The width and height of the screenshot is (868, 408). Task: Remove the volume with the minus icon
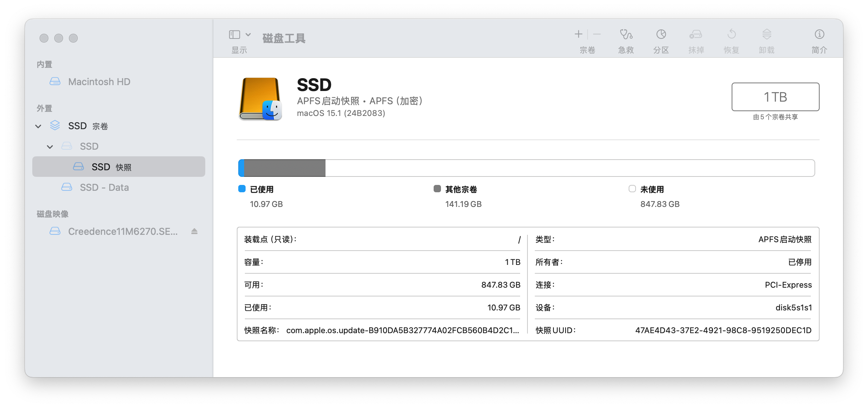597,34
